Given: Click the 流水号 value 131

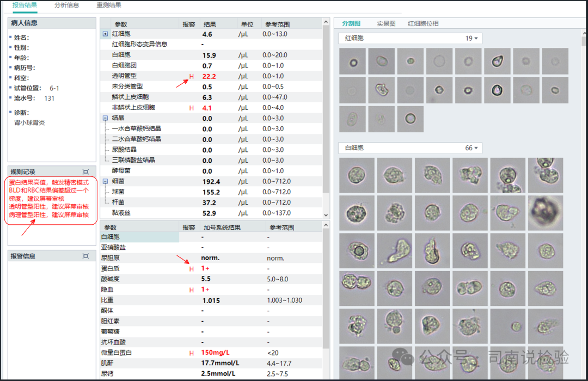Looking at the screenshot, I should click(x=49, y=99).
